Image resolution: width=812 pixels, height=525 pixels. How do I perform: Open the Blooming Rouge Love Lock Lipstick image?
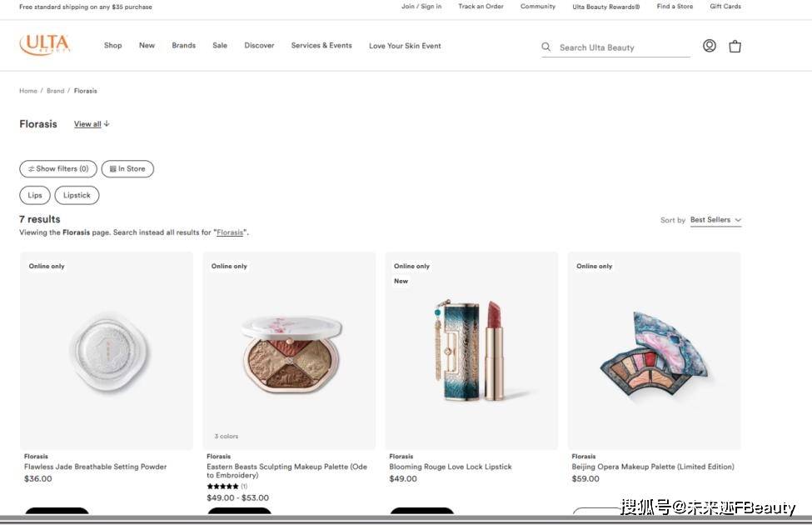point(471,350)
